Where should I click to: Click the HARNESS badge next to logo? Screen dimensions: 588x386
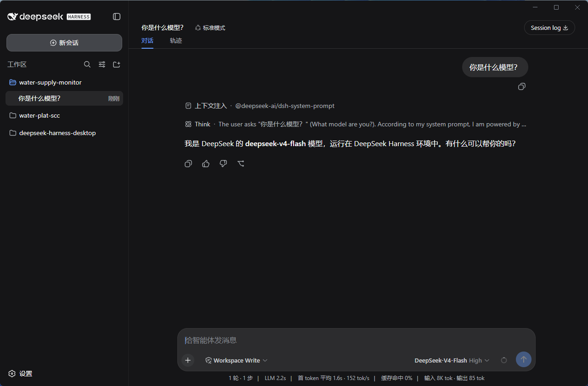[79, 17]
